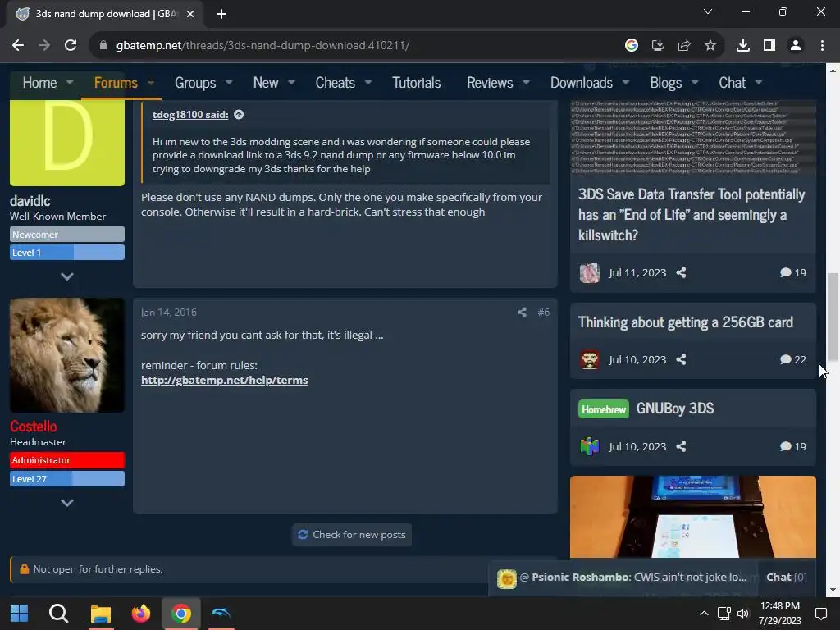Screen dimensions: 840x630
Task: Click the install app icon in address bar
Action: click(x=657, y=46)
